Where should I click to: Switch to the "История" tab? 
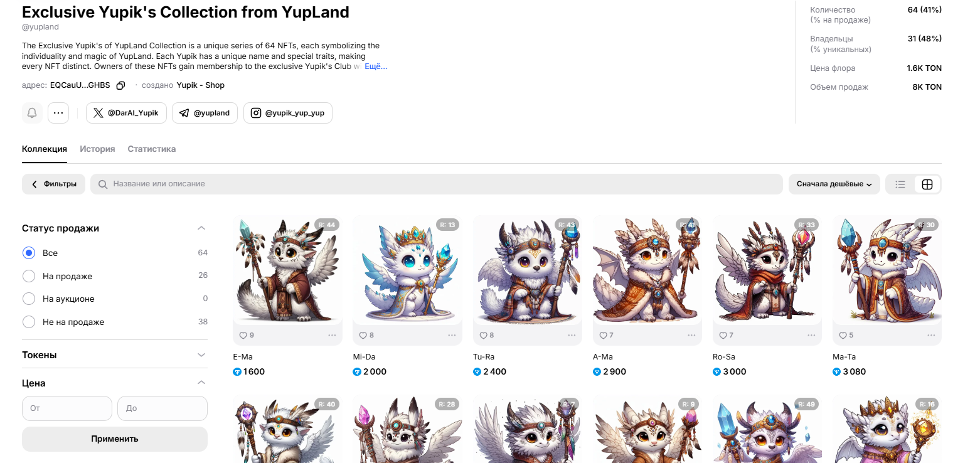coord(97,149)
